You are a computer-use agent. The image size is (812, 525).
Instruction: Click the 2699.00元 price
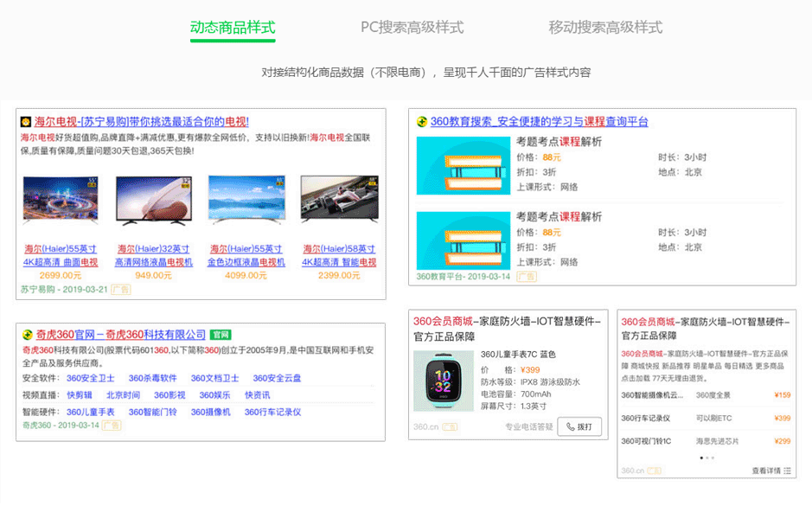(x=61, y=276)
